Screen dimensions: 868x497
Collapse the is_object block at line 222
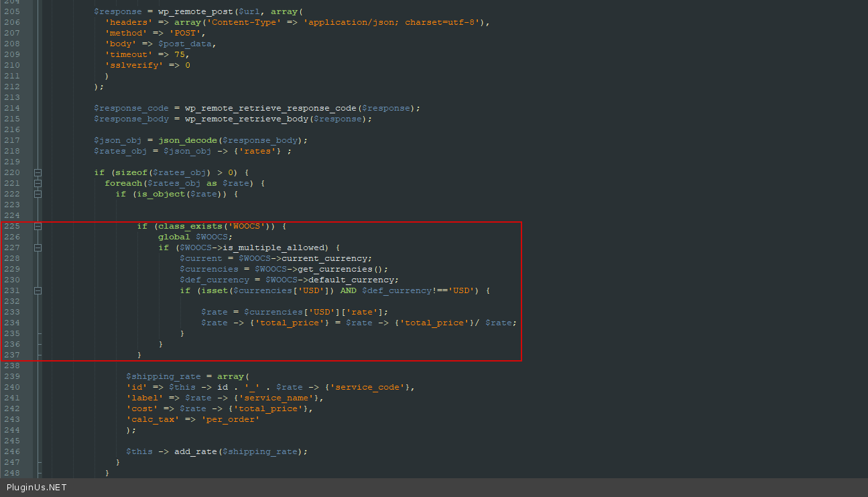point(38,194)
